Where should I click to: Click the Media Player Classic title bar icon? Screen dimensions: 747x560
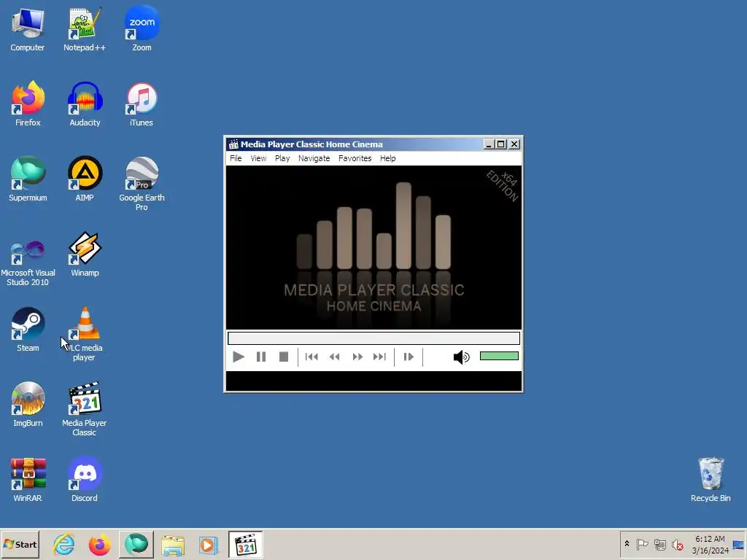pyautogui.click(x=233, y=144)
